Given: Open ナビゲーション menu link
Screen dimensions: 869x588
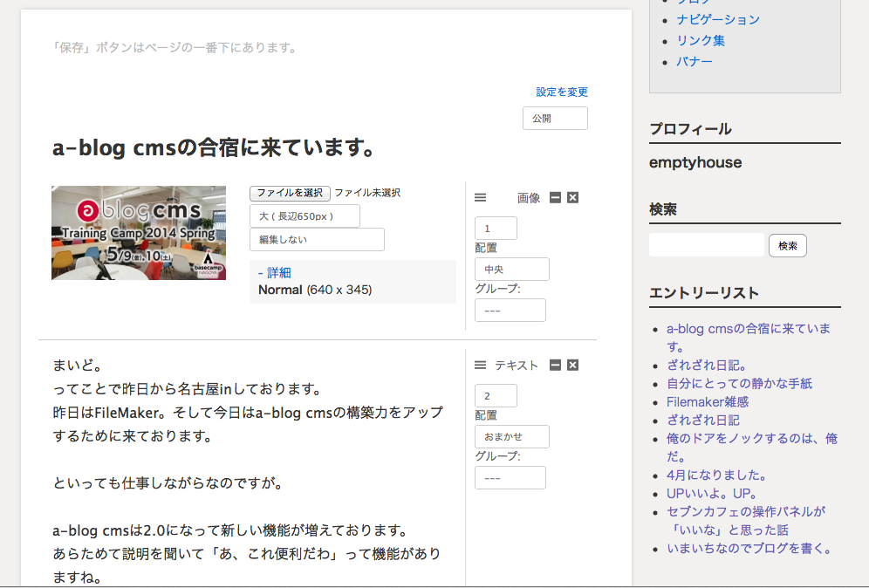Looking at the screenshot, I should click(718, 19).
